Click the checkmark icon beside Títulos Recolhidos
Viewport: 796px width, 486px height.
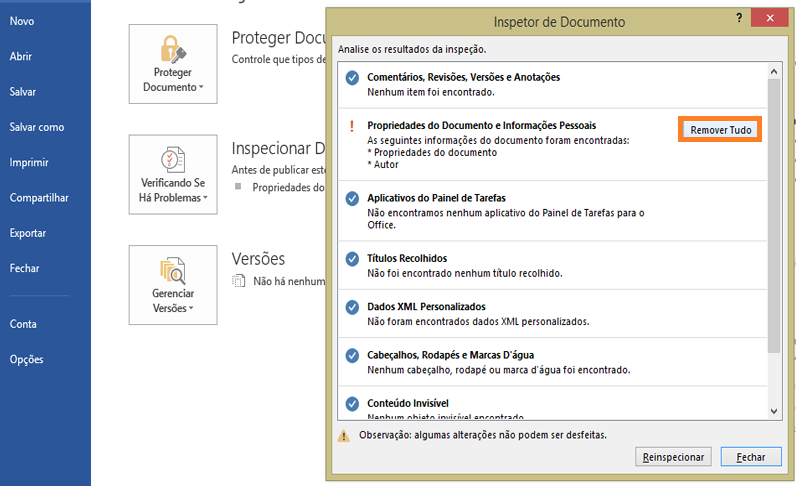pos(352,259)
